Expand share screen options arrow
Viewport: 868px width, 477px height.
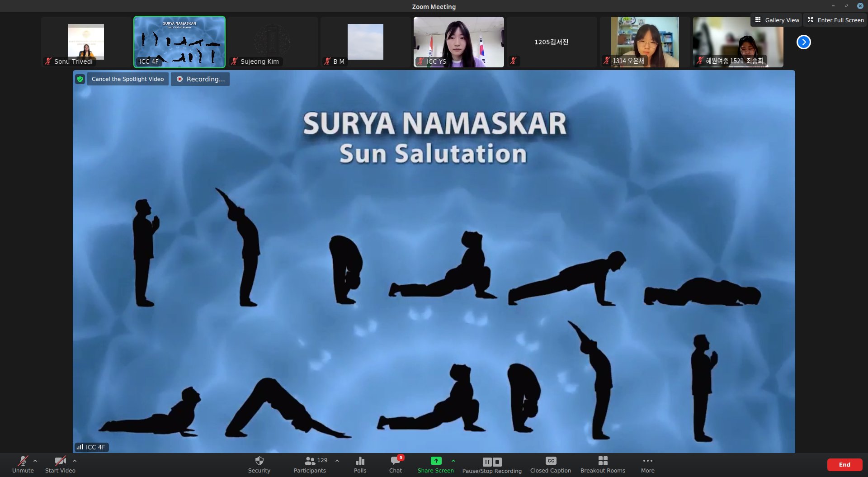(x=453, y=461)
